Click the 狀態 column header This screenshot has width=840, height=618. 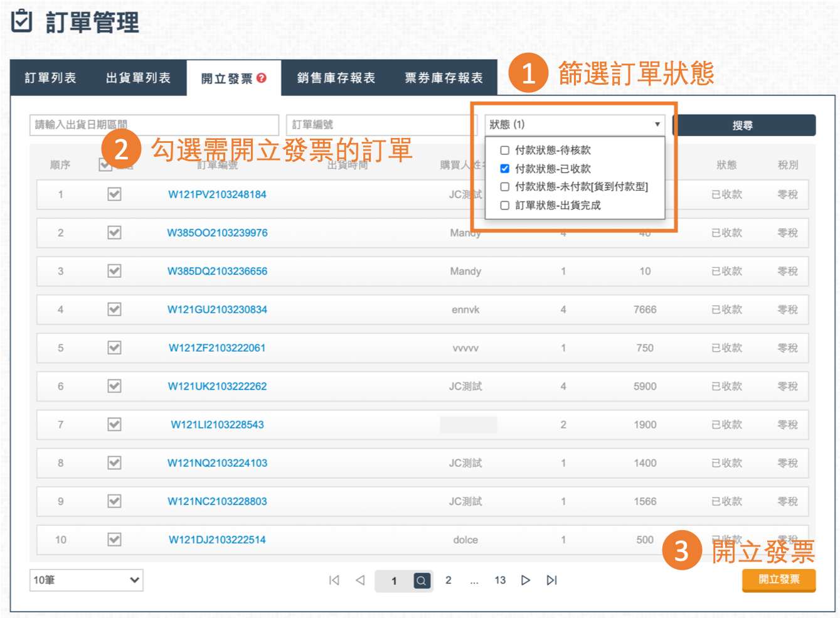(726, 165)
